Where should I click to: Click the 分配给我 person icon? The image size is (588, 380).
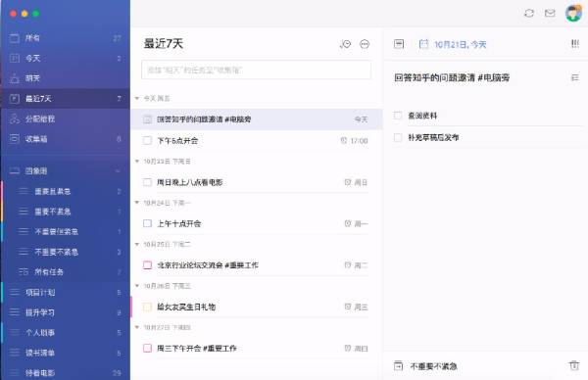(x=15, y=119)
